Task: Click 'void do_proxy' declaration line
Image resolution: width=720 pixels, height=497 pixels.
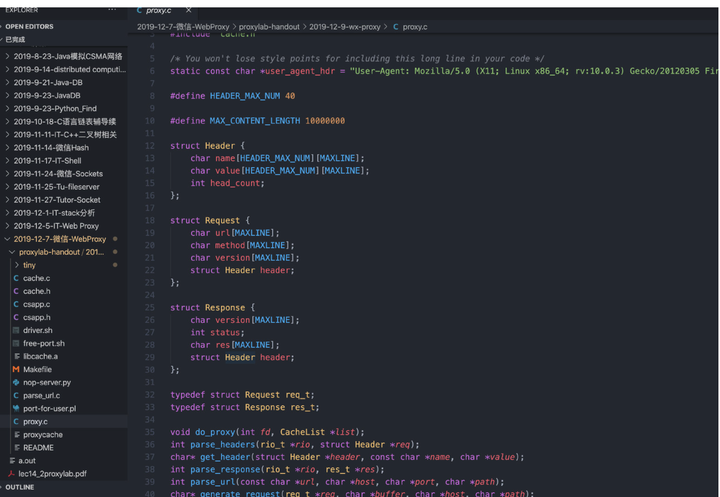Action: pyautogui.click(x=267, y=432)
